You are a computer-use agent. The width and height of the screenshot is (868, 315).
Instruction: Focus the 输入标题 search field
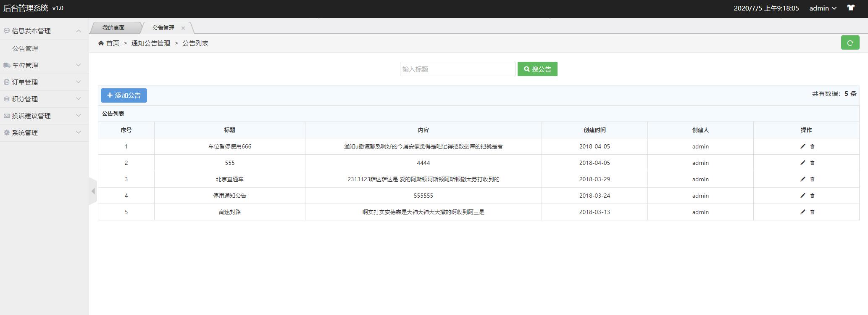457,69
